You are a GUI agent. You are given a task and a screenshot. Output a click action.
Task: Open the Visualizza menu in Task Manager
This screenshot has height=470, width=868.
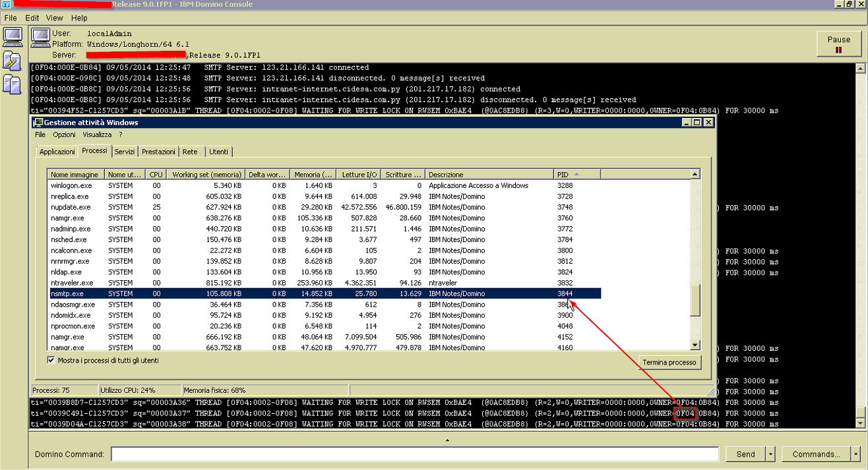click(97, 134)
